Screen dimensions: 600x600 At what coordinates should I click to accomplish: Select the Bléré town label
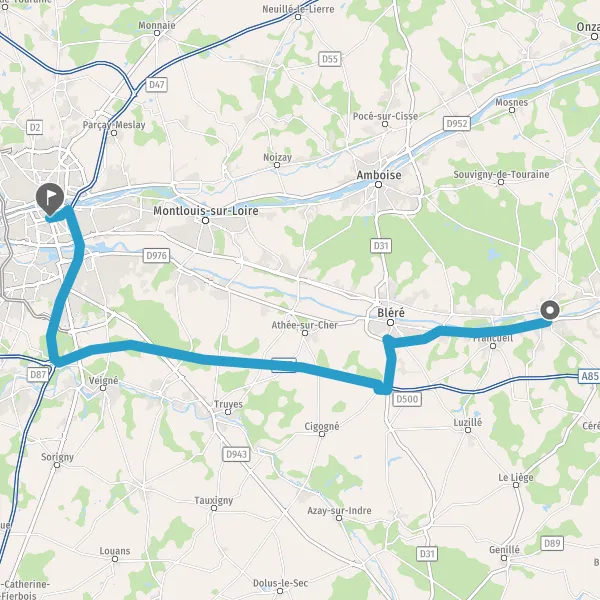click(391, 313)
